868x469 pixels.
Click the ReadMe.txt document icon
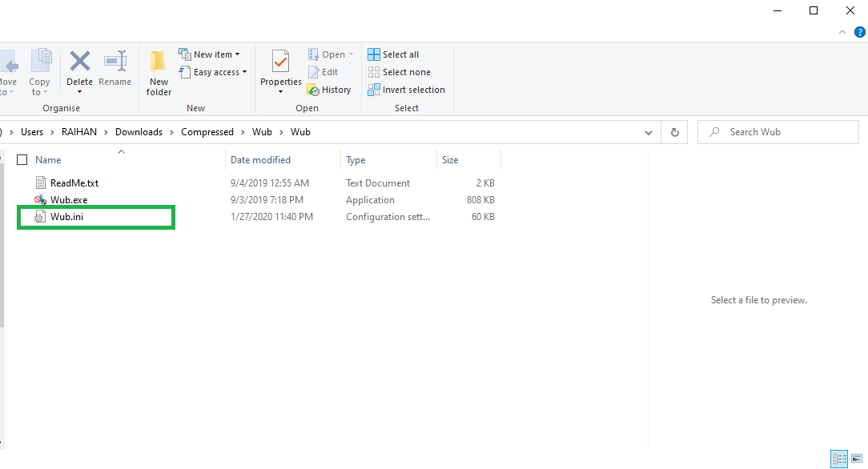(40, 182)
